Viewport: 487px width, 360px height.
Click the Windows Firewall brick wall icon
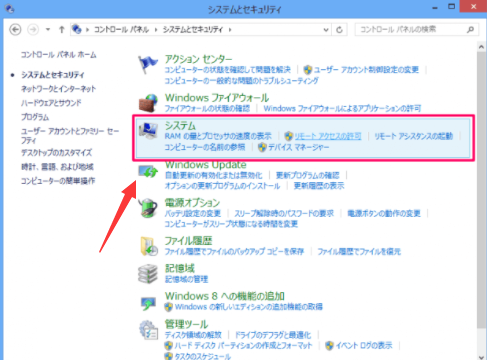[x=148, y=103]
